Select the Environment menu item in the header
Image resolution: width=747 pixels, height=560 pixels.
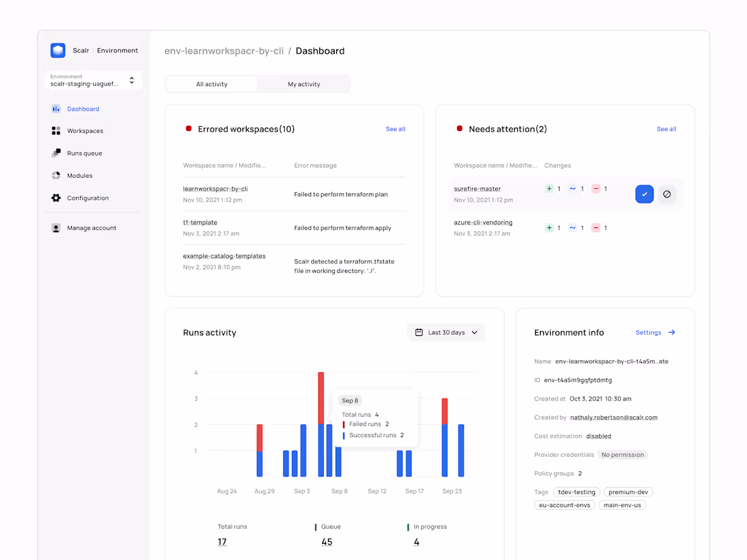117,50
